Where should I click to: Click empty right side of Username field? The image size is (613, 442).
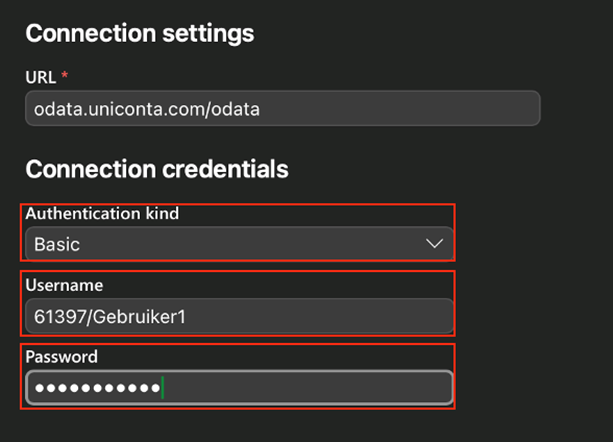(x=380, y=316)
